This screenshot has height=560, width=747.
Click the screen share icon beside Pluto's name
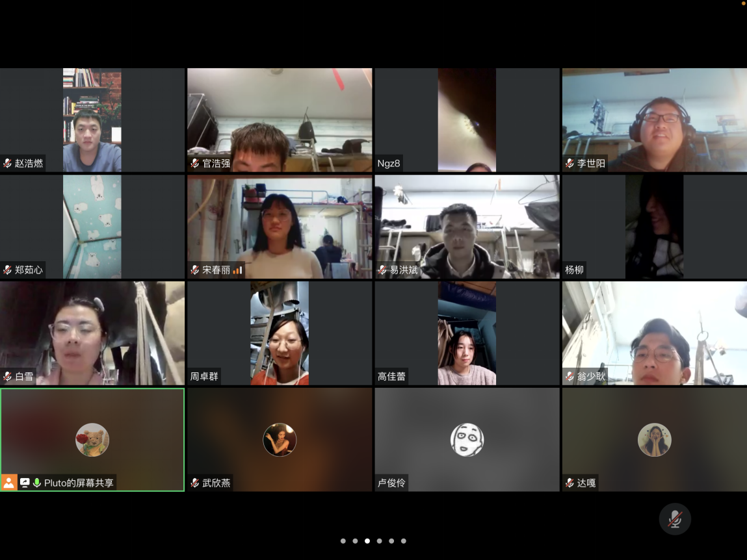(25, 483)
